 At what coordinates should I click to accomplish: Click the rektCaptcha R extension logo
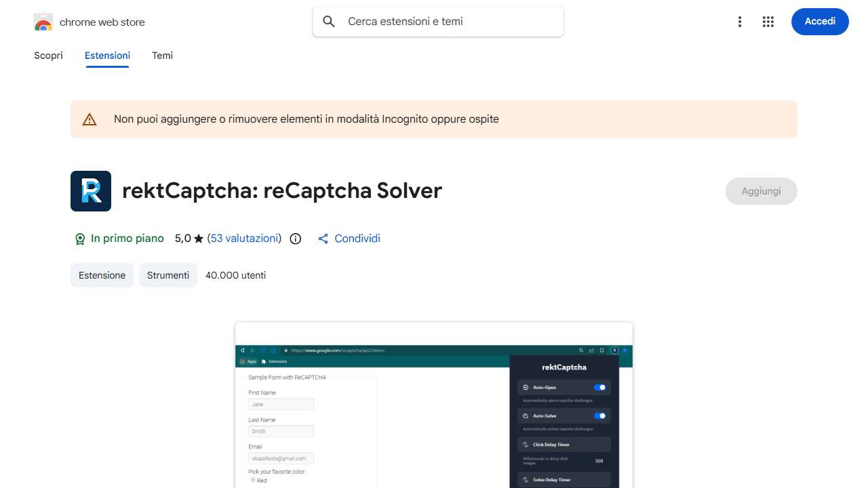(x=90, y=190)
